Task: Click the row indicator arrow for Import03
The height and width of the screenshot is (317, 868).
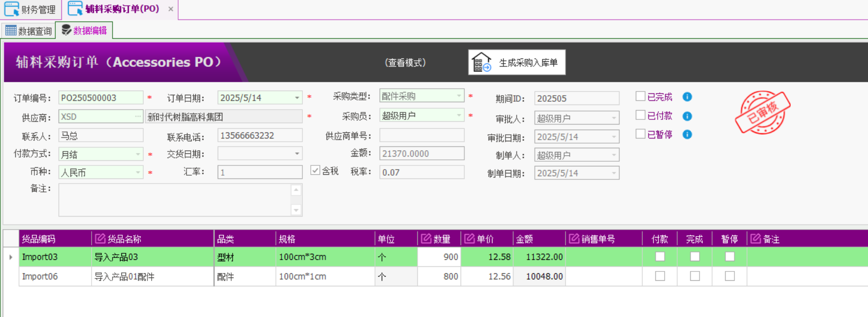Action: pos(11,257)
